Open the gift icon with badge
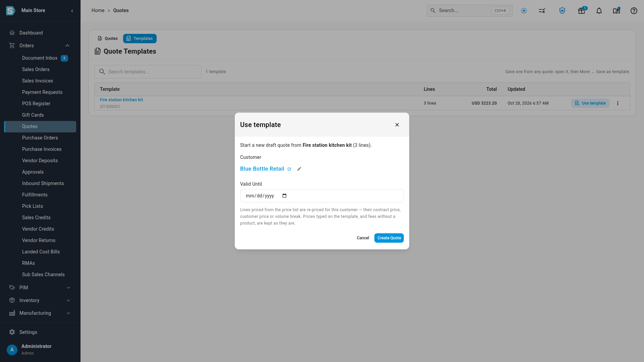Viewport: 644px width, 362px height. coord(582,11)
